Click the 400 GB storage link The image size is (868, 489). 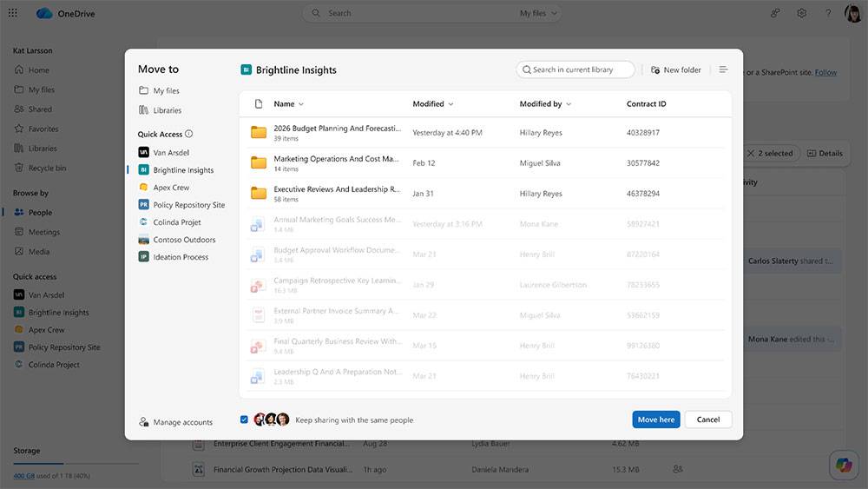[23, 476]
